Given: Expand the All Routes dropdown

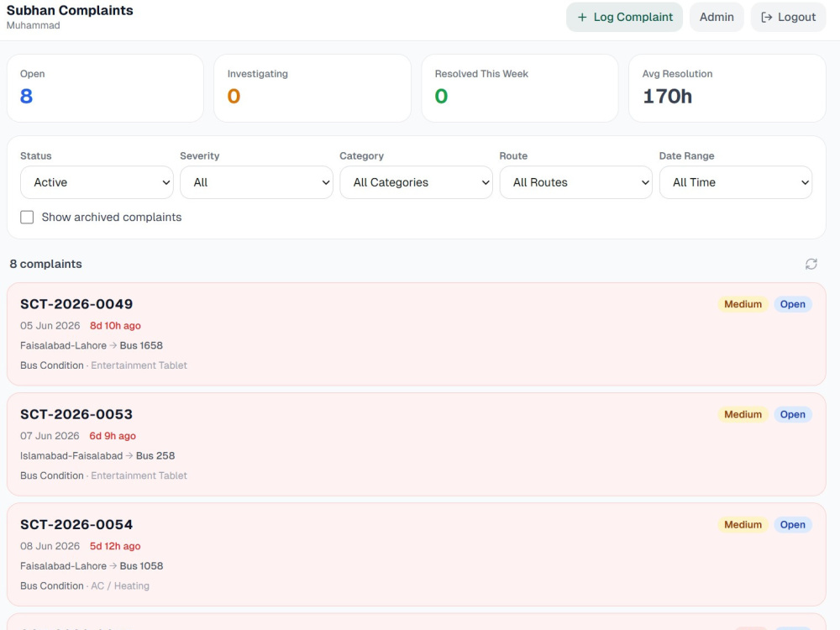Looking at the screenshot, I should (x=576, y=182).
